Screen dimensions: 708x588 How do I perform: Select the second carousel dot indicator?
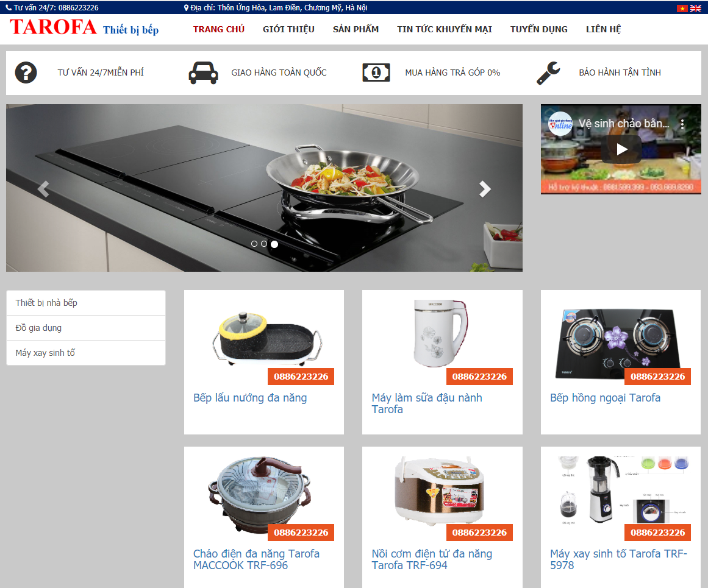[264, 244]
